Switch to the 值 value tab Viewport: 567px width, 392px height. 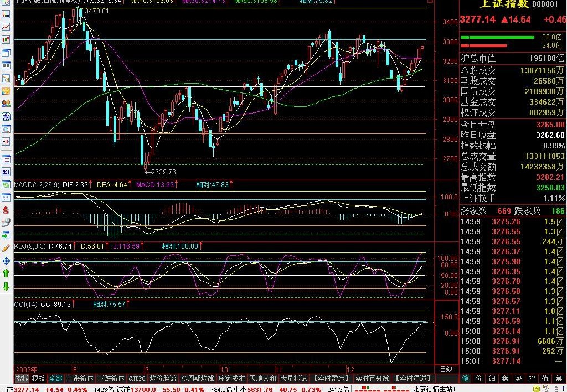[x=545, y=379]
